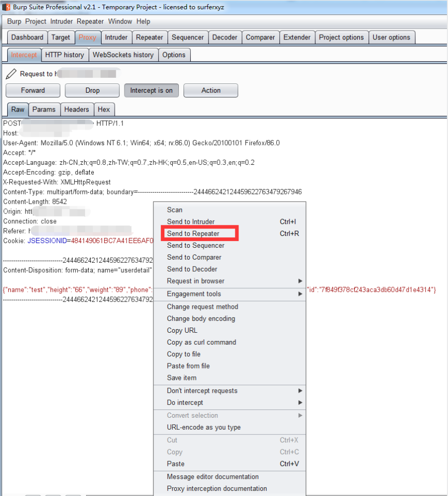Click the Burp Suite logo in title bar
The image size is (448, 496).
pyautogui.click(x=6, y=7)
